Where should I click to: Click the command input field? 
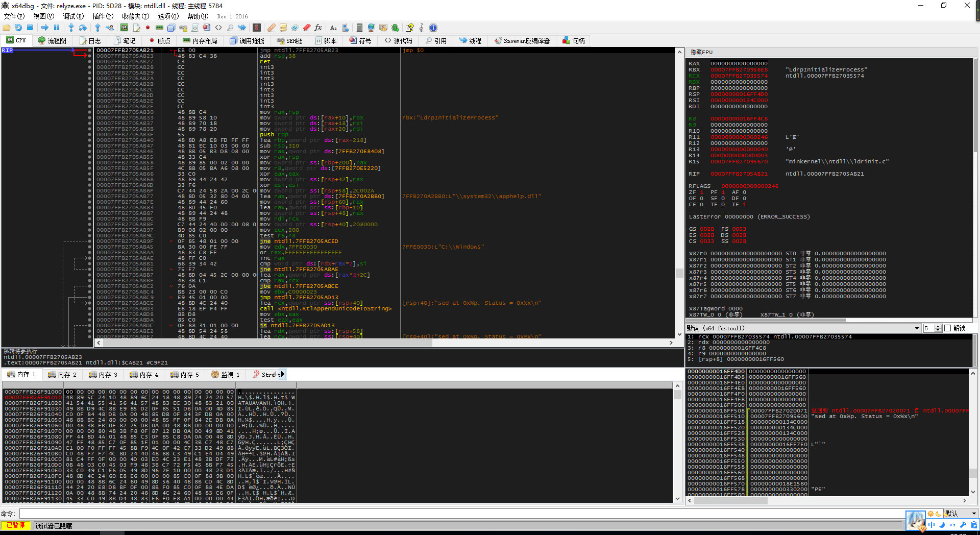tap(462, 514)
